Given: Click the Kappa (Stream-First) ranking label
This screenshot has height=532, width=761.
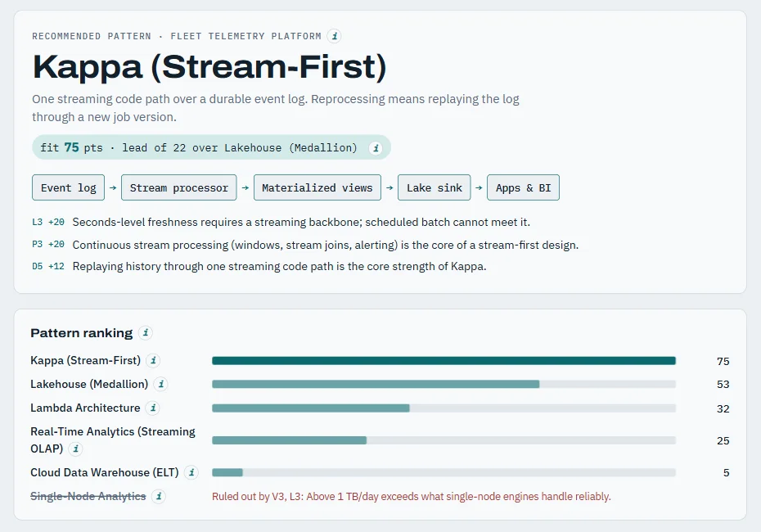Looking at the screenshot, I should [x=85, y=360].
